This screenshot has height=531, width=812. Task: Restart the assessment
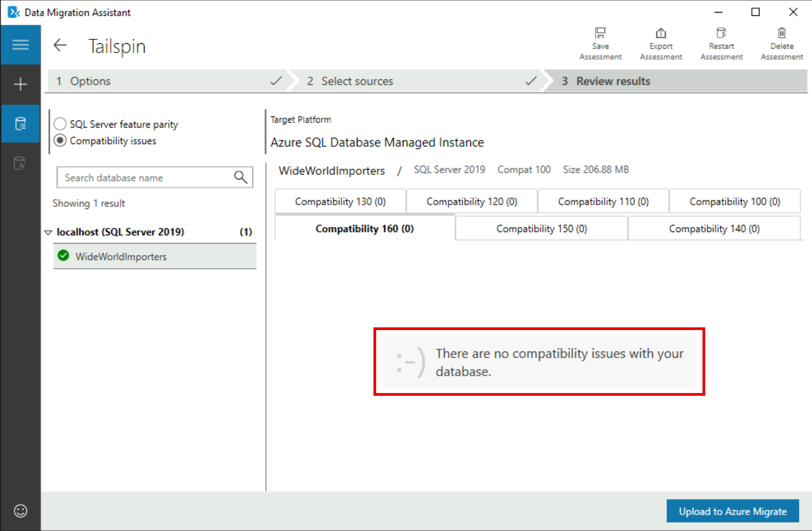pyautogui.click(x=721, y=44)
